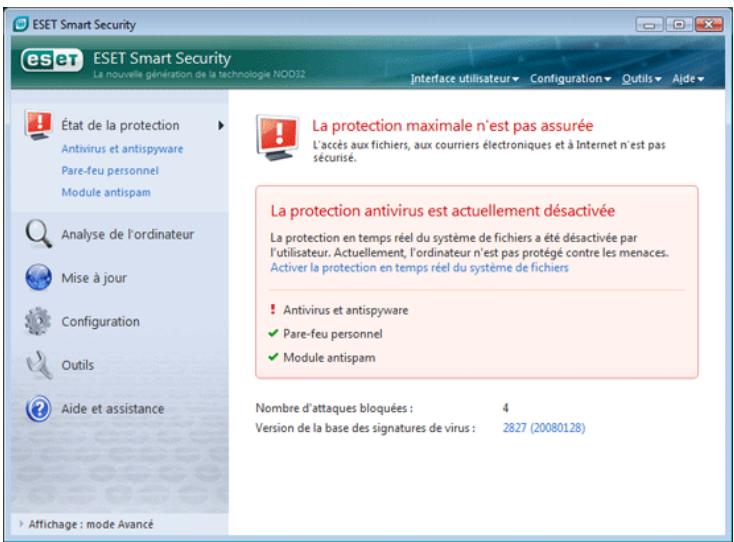734x542 pixels.
Task: Click virus signature version 2827 (20080128) link
Action: [544, 428]
